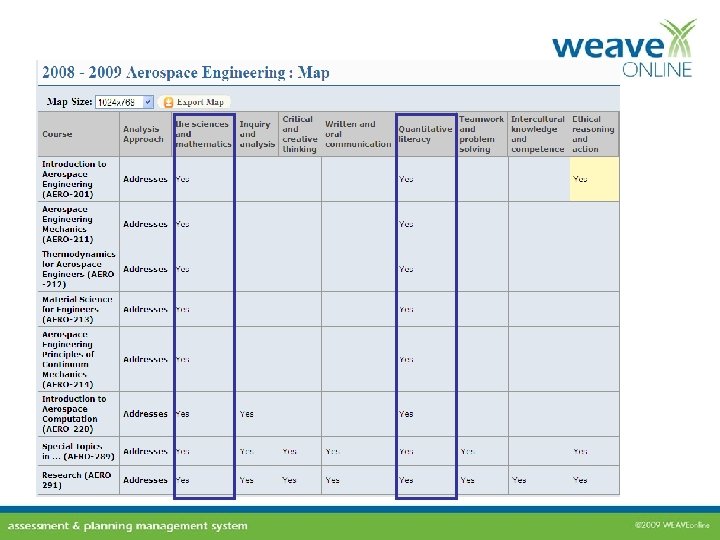Select Thermodynamics for Aerospace Engineers row

328,269
